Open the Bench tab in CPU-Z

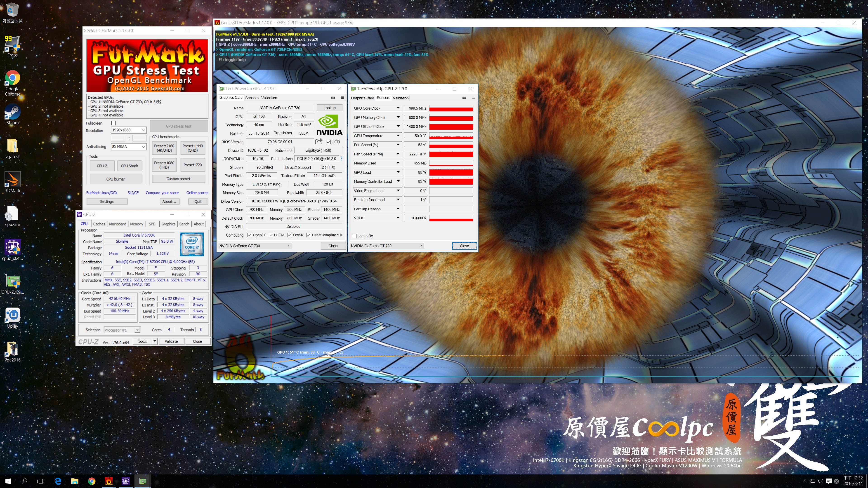point(184,224)
